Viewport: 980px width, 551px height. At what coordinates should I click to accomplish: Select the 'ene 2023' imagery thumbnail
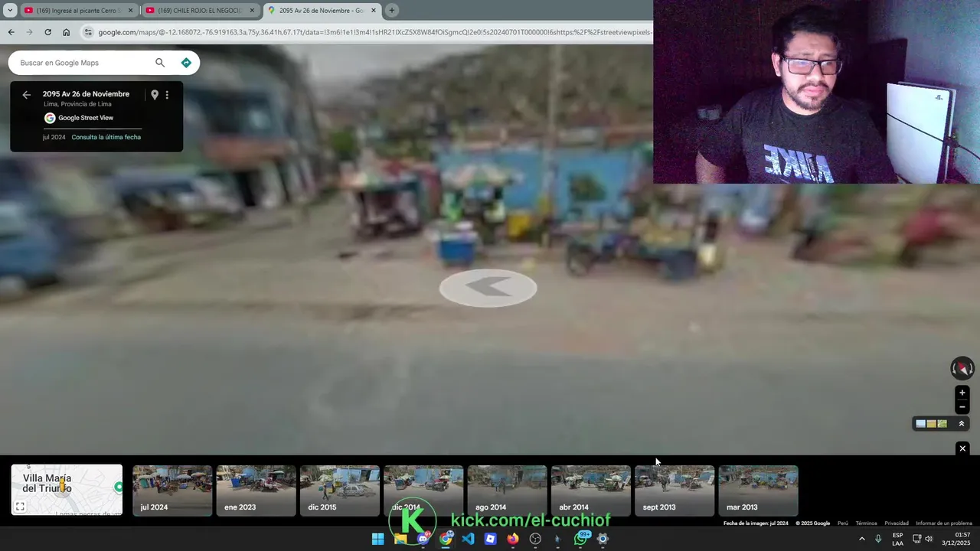[256, 491]
